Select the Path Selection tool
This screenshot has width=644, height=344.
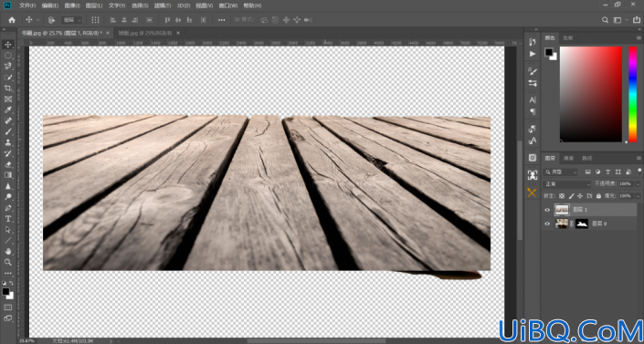tap(8, 229)
